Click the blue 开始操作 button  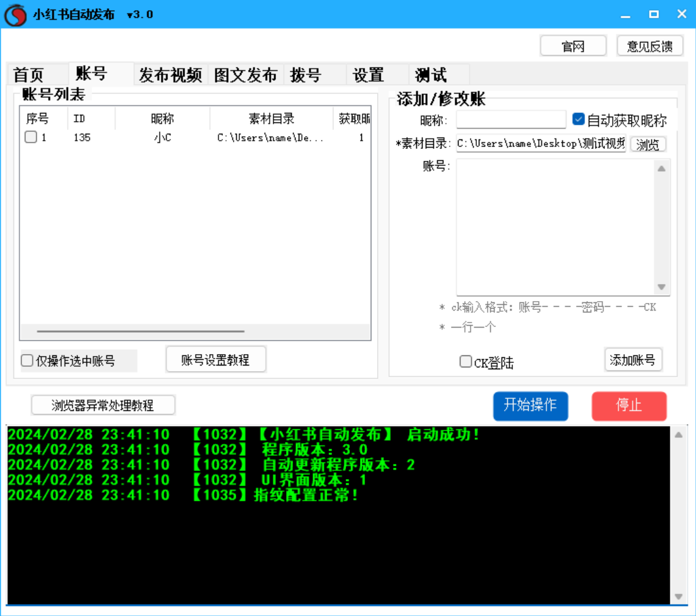pos(531,406)
